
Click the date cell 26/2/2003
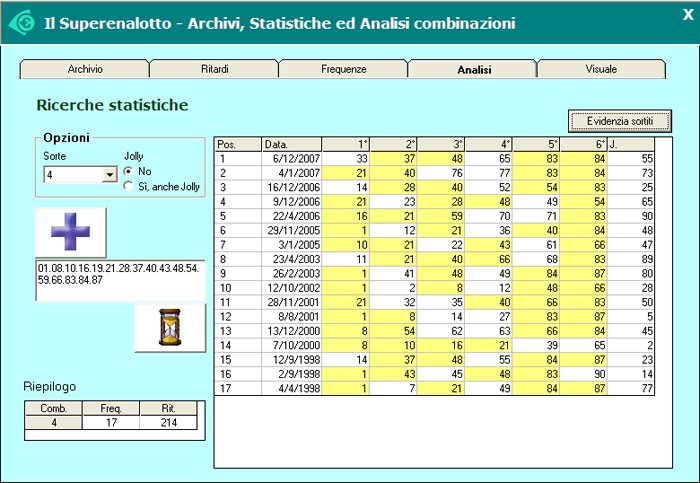click(x=292, y=273)
